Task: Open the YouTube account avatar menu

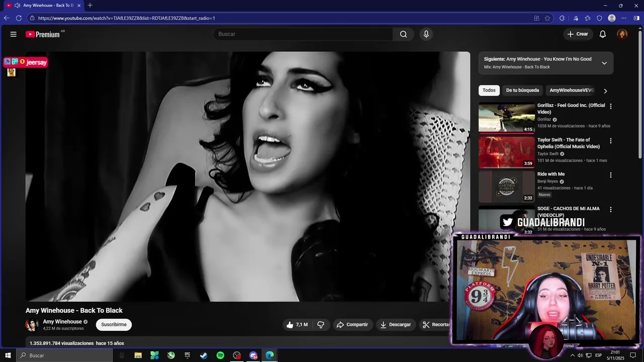Action: (x=622, y=34)
